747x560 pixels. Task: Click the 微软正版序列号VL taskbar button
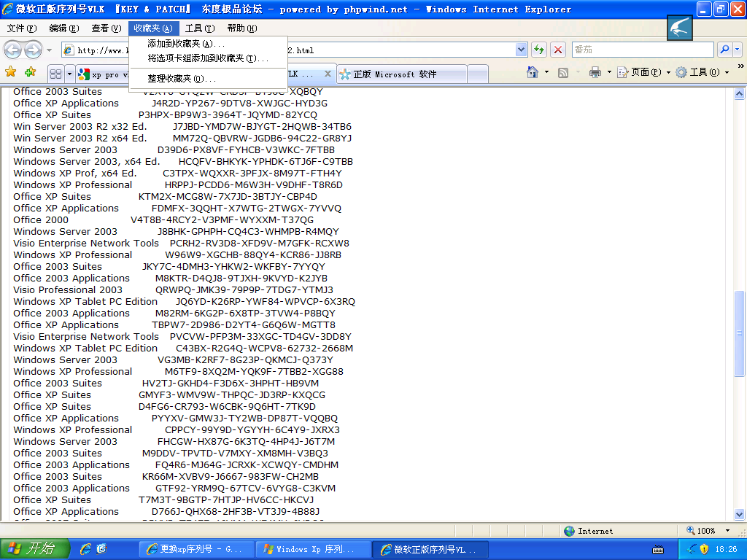click(x=430, y=550)
